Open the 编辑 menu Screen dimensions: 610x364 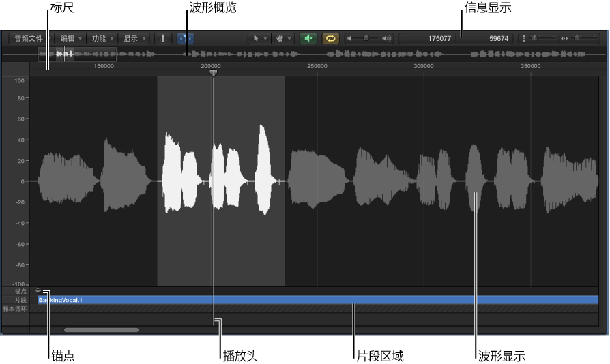pos(70,38)
